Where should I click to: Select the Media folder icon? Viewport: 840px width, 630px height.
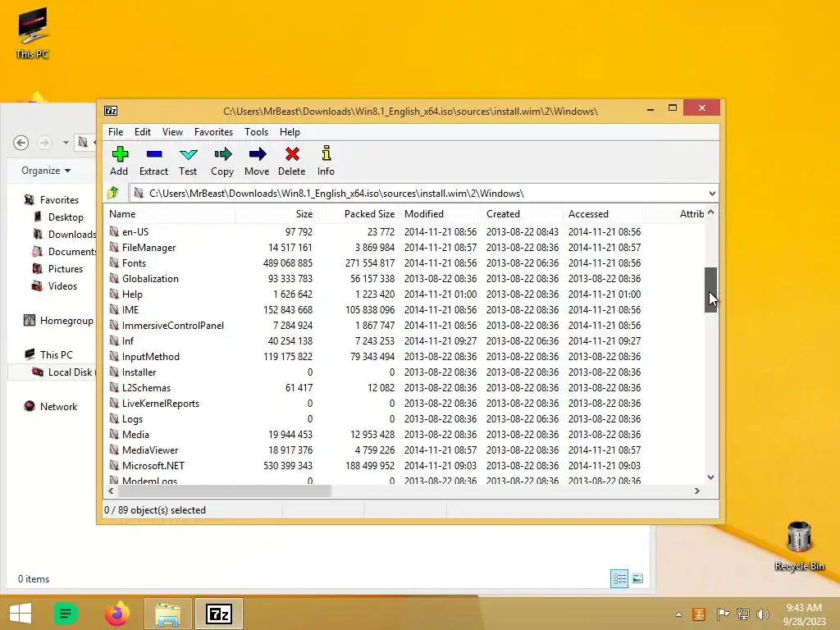click(x=113, y=434)
